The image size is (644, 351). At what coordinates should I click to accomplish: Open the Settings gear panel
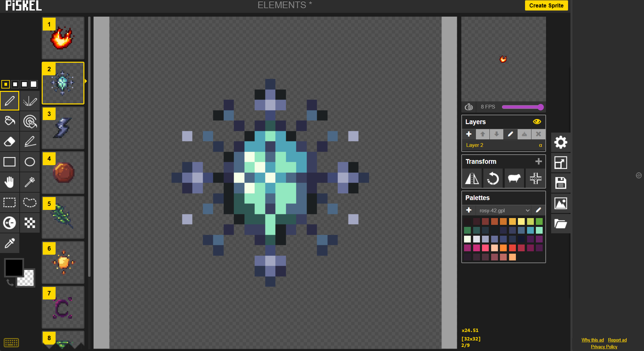(561, 142)
